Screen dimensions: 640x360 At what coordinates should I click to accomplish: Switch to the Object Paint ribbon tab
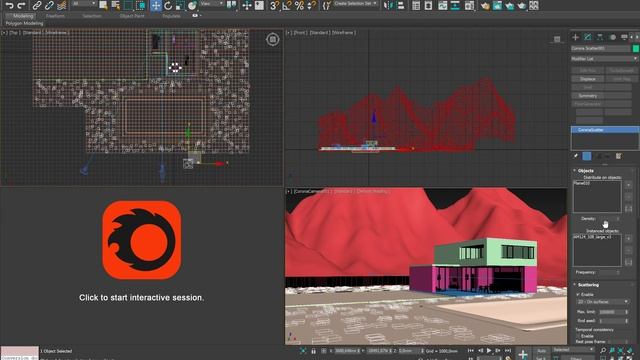click(x=132, y=16)
